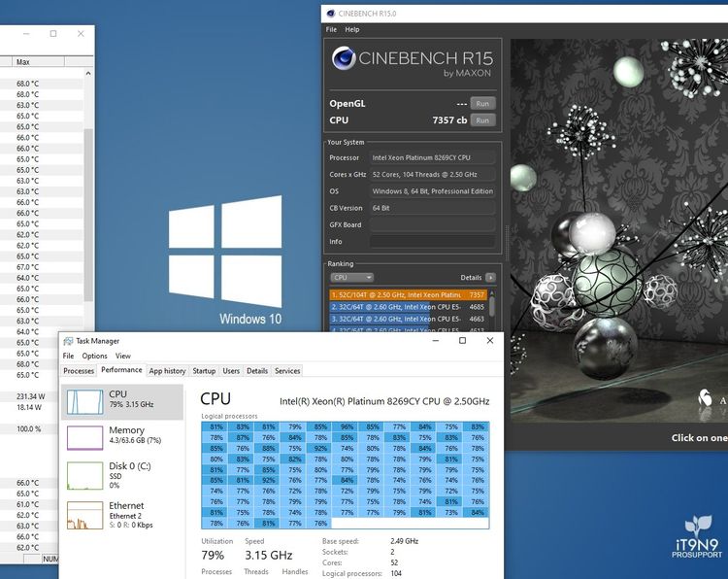Click the CB Version field in Cinebench
This screenshot has height=579, width=728.
point(432,208)
